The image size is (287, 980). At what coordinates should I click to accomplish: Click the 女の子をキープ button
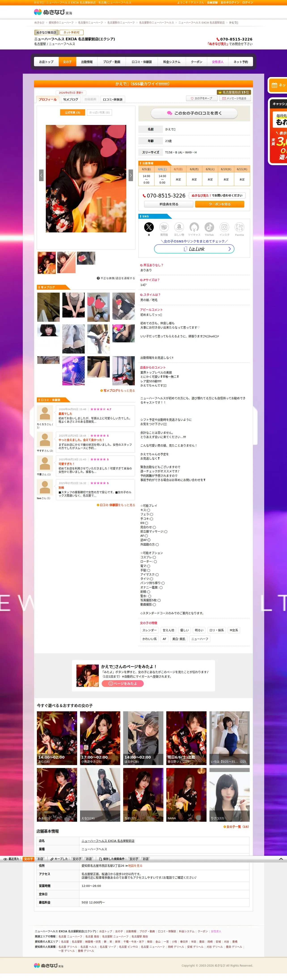click(202, 98)
